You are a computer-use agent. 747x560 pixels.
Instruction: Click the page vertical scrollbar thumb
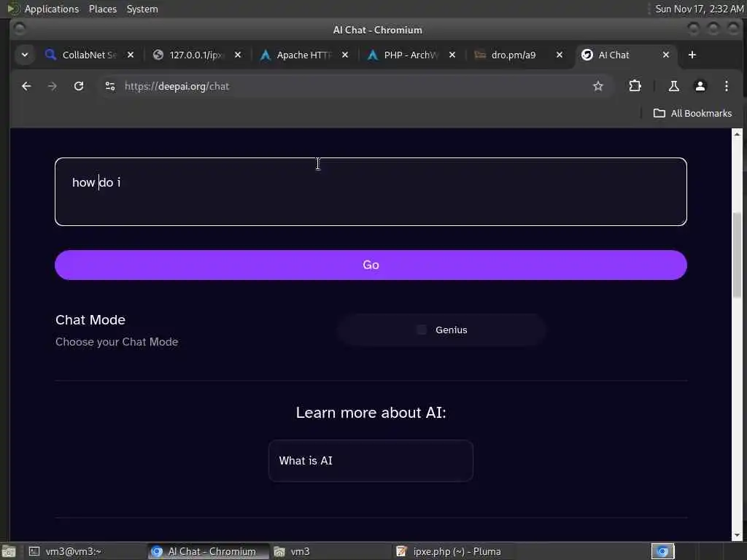tap(737, 254)
